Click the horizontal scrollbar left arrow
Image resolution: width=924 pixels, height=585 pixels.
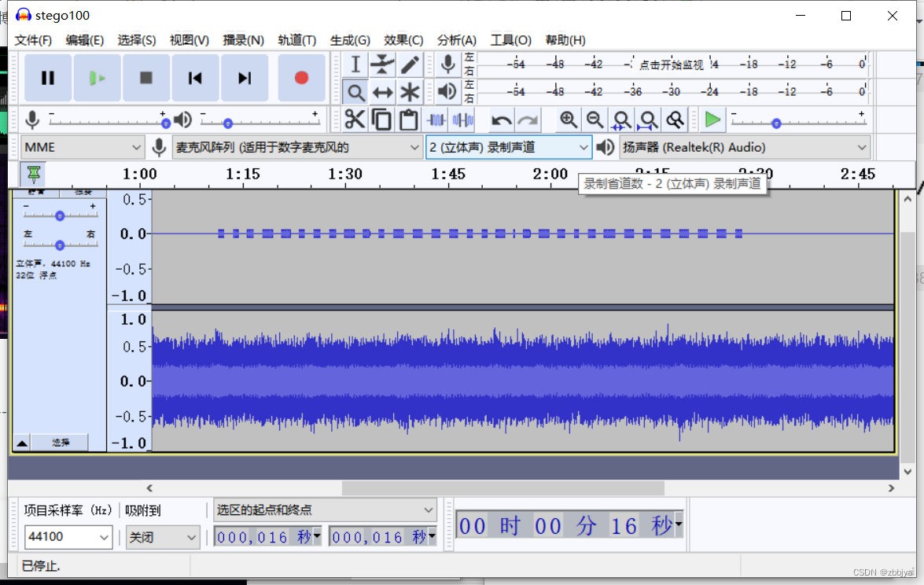[x=149, y=487]
